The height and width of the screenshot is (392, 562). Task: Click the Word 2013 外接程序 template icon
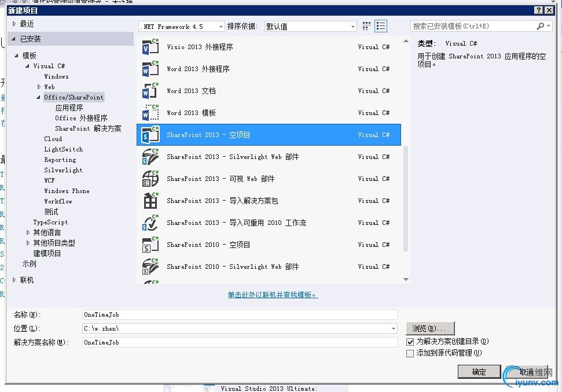click(150, 69)
